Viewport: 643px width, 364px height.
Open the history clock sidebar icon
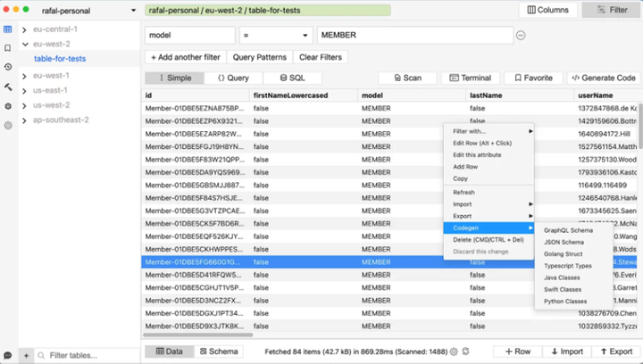8,67
